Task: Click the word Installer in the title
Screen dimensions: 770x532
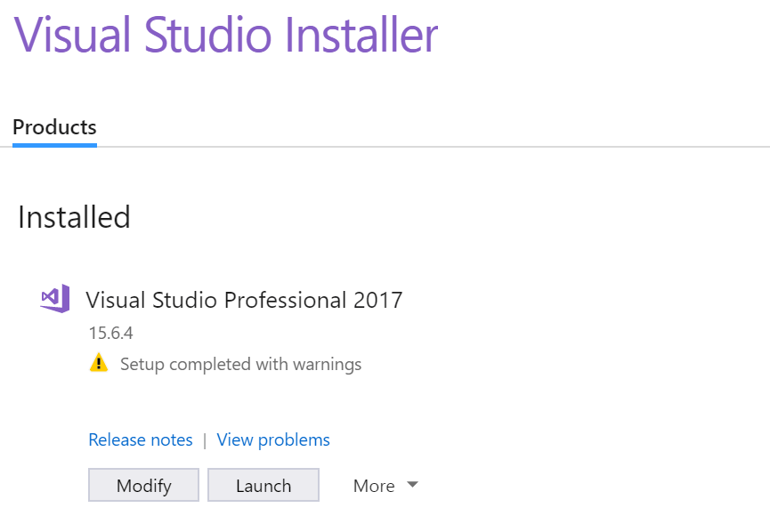Action: (361, 35)
